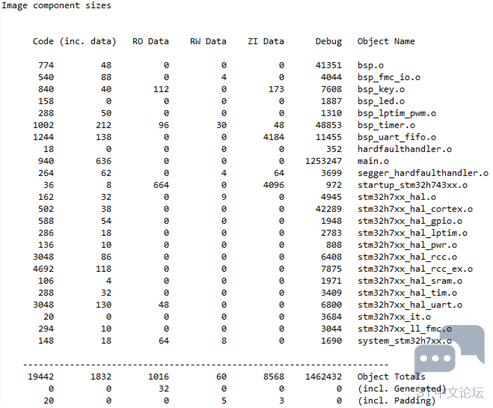Click the object name stm32h7xx_hal_cortex.o
The width and height of the screenshot is (493, 408).
click(415, 209)
